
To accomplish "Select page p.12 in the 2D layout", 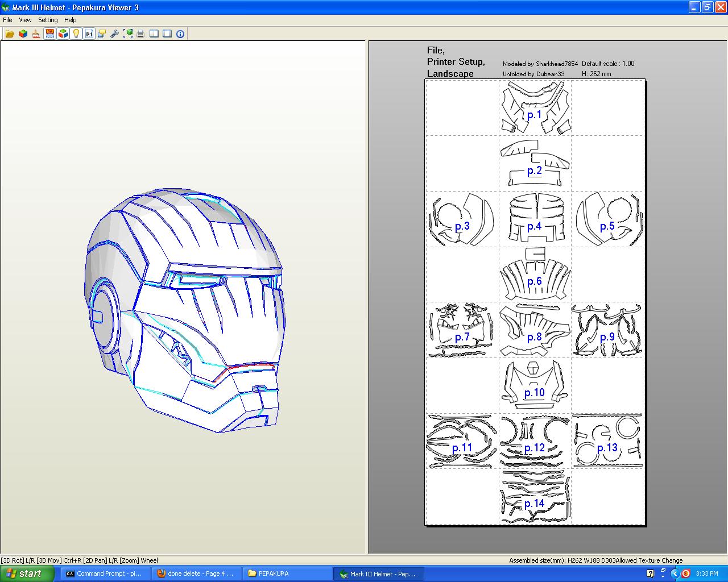I will (535, 440).
